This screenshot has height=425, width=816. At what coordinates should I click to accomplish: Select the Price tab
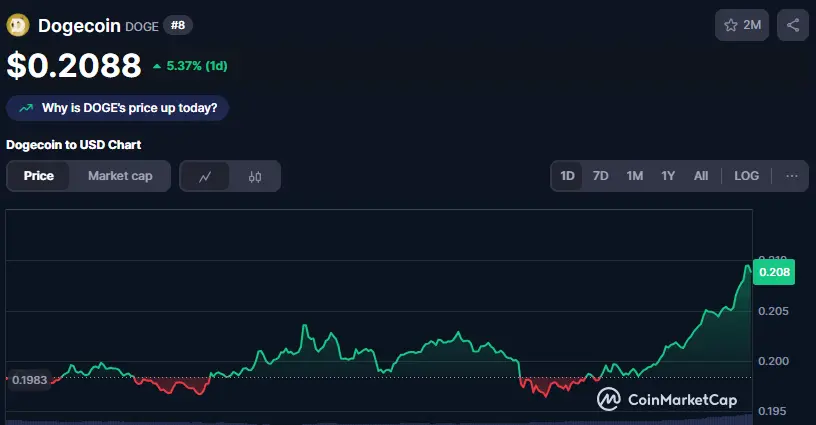[39, 176]
